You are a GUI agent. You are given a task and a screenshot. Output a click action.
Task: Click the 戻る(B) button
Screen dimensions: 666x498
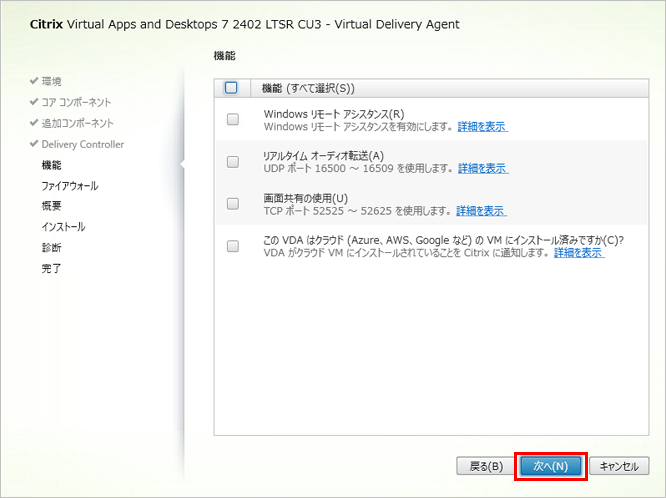tap(485, 466)
